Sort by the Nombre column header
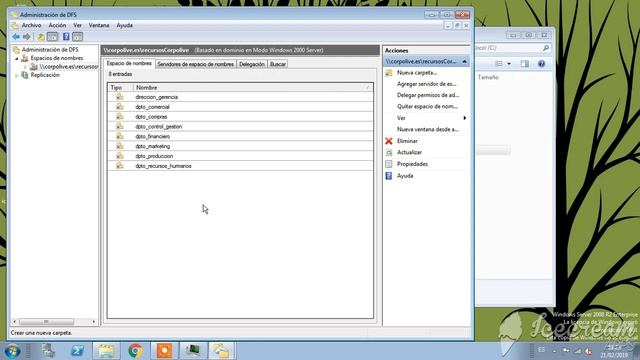 (x=253, y=87)
